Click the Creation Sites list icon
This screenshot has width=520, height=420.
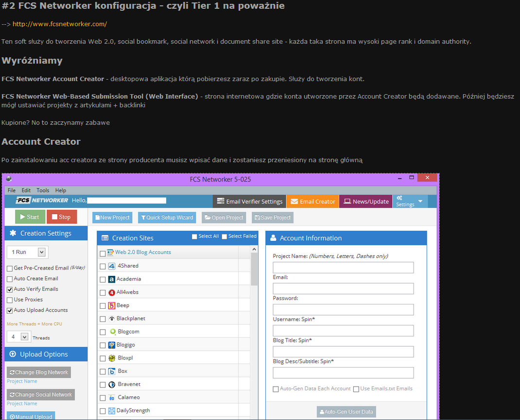pyautogui.click(x=105, y=238)
